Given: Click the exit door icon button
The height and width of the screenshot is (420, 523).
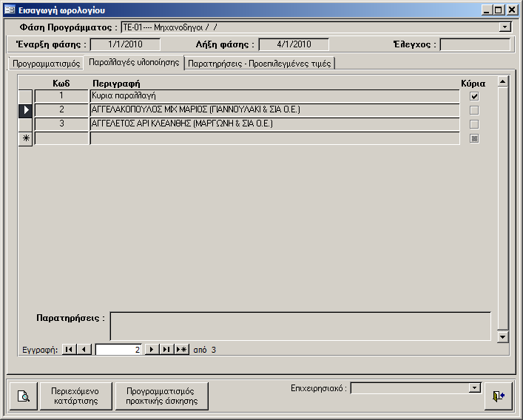Looking at the screenshot, I should tap(497, 396).
